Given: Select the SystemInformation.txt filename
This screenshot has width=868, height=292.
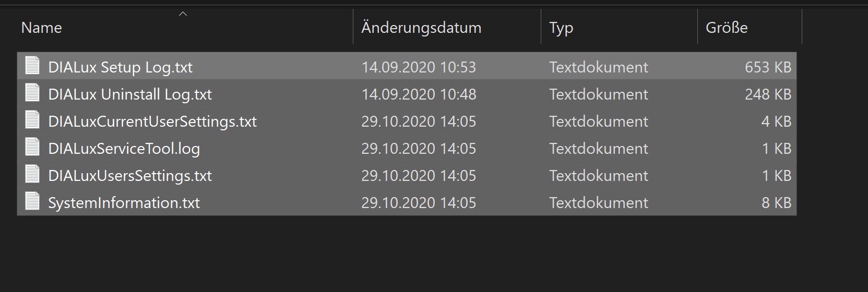Looking at the screenshot, I should tap(124, 203).
